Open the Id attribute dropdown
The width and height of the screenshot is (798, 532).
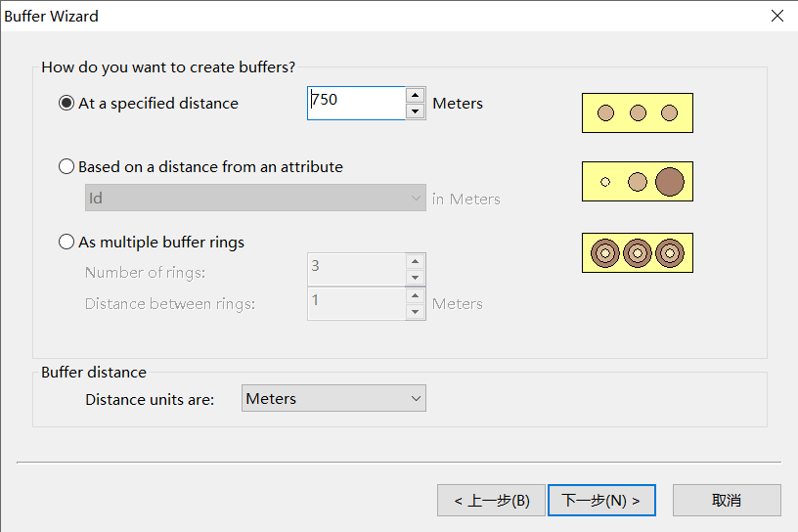pyautogui.click(x=254, y=199)
